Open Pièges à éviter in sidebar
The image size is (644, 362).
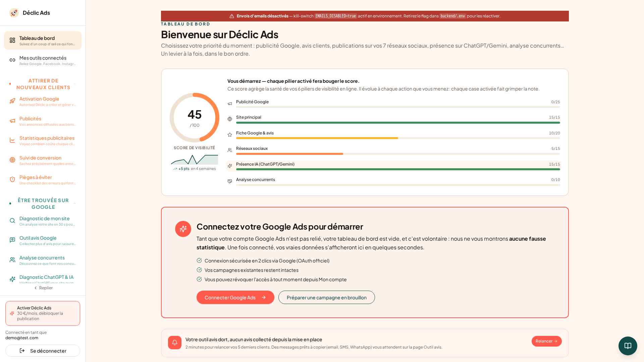tap(43, 179)
